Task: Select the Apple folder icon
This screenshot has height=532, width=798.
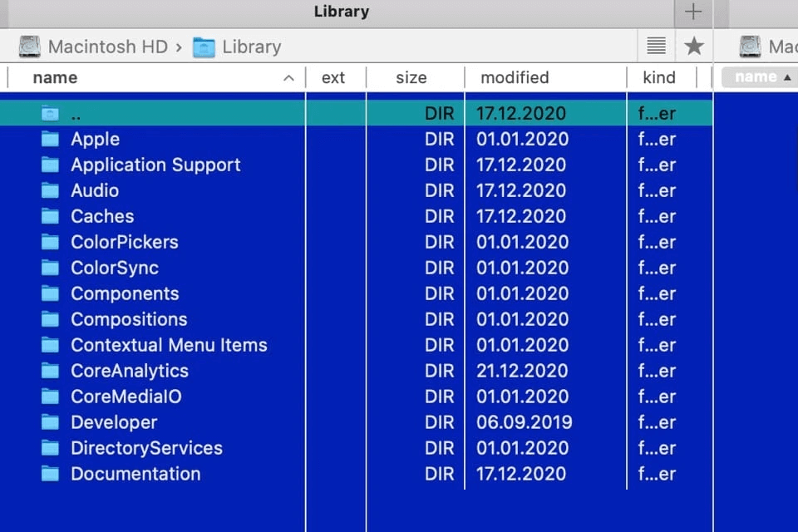Action: coord(50,139)
